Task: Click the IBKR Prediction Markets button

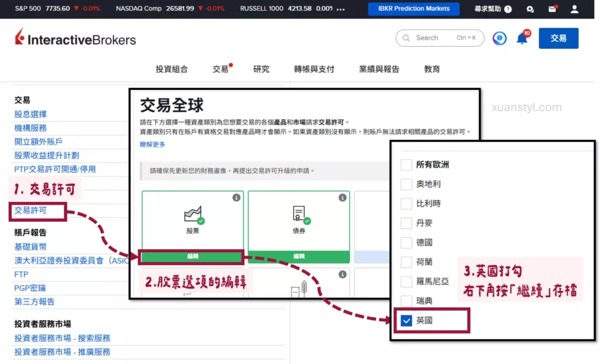Action: click(414, 9)
